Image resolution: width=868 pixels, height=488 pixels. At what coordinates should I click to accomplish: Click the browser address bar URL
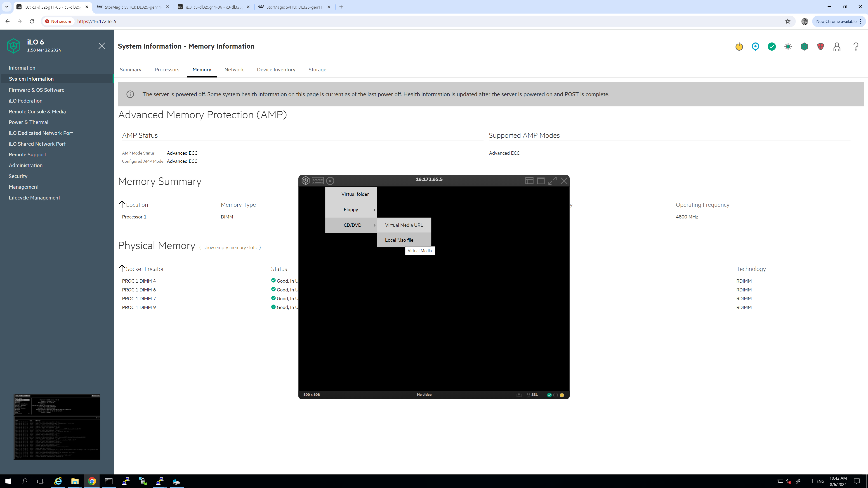[x=97, y=21]
